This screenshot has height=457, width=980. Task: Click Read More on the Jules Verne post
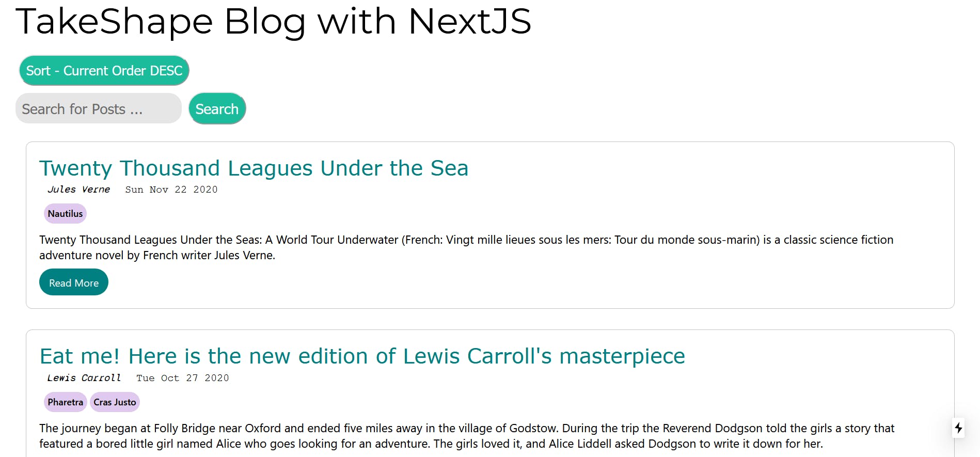[x=74, y=282]
